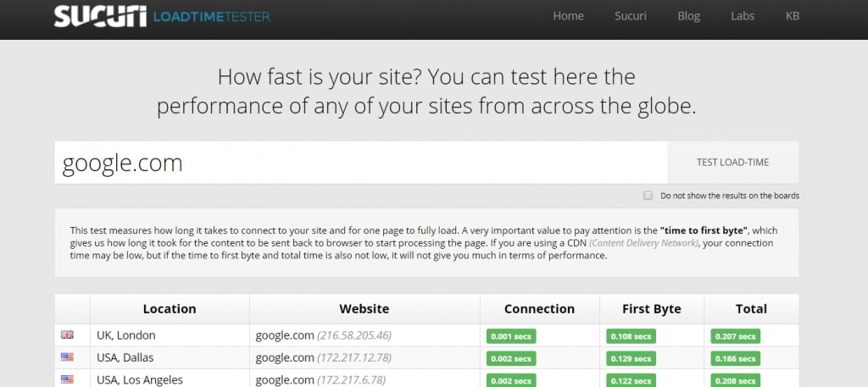The image size is (868, 387).
Task: Open the Home menu item
Action: [568, 16]
